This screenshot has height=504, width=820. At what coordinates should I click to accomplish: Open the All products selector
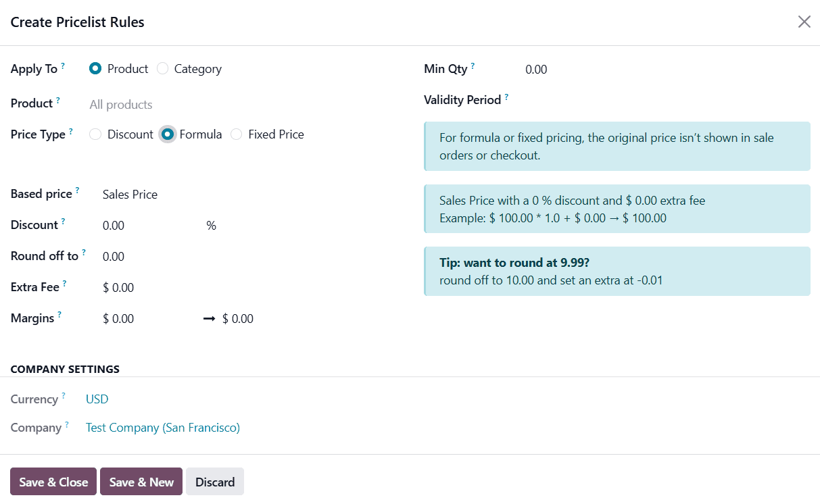[x=120, y=104]
